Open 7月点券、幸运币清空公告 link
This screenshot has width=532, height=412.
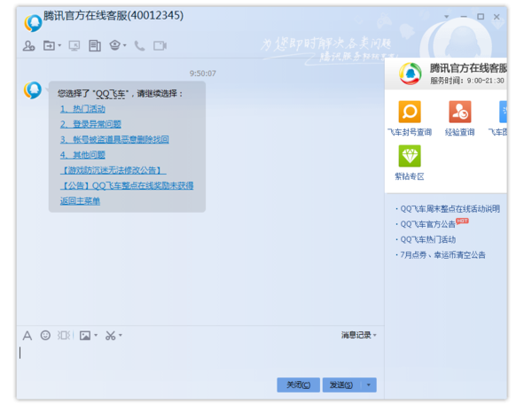pyautogui.click(x=442, y=255)
